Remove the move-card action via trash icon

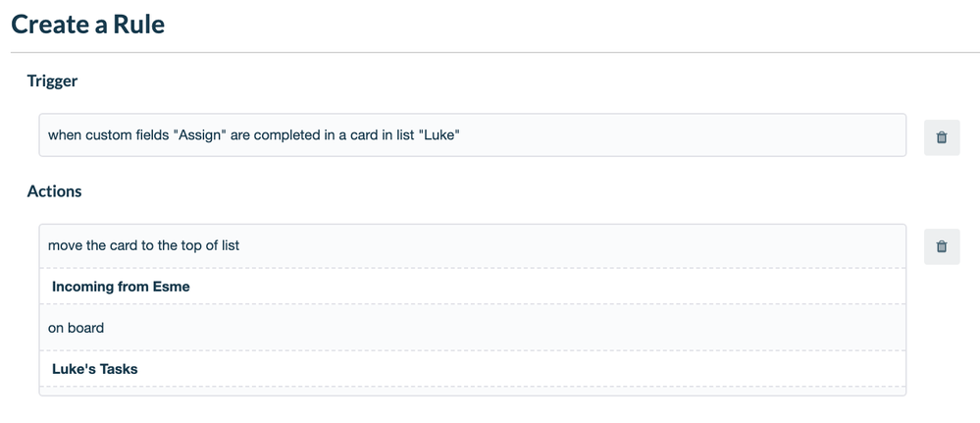pos(941,246)
